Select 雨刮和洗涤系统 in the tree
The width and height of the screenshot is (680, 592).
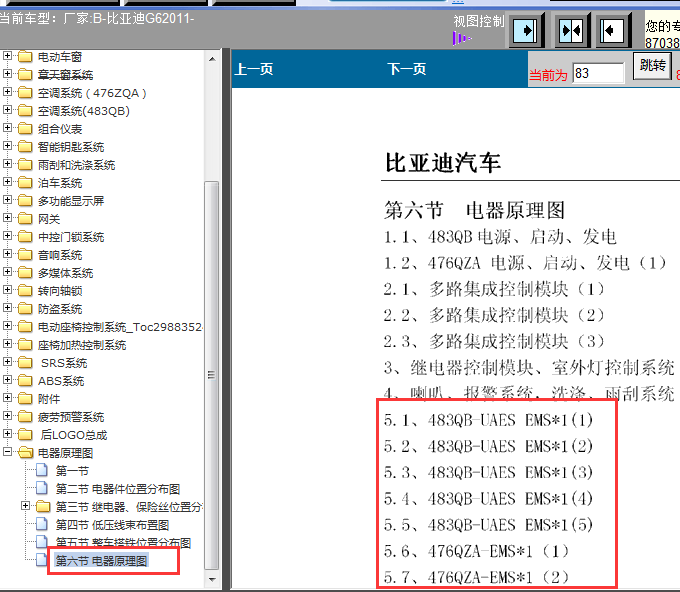[76, 165]
